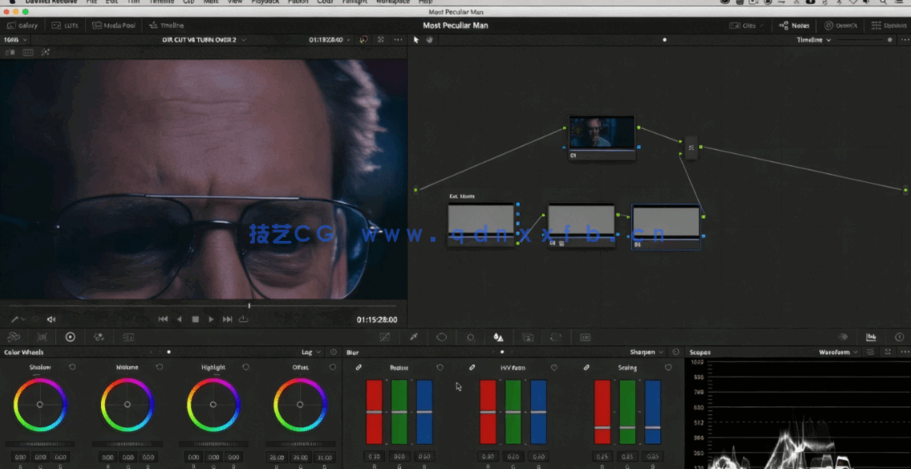
Task: Open the View menu
Action: tap(235, 2)
